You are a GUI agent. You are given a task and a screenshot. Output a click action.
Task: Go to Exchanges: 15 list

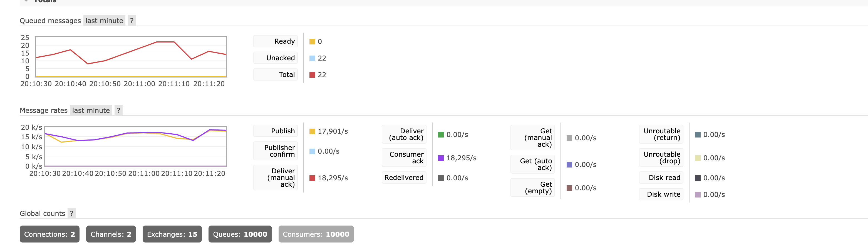(x=172, y=234)
